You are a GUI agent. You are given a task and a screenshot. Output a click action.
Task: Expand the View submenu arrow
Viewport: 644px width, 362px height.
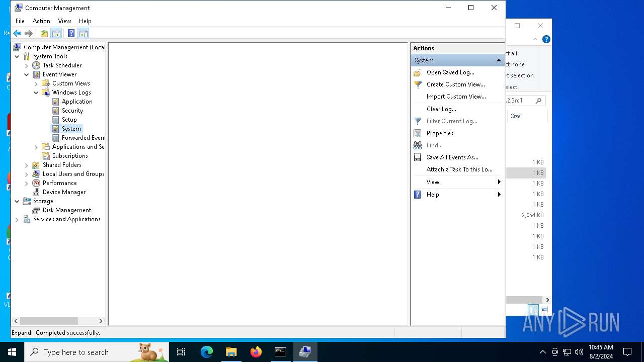[x=499, y=182]
